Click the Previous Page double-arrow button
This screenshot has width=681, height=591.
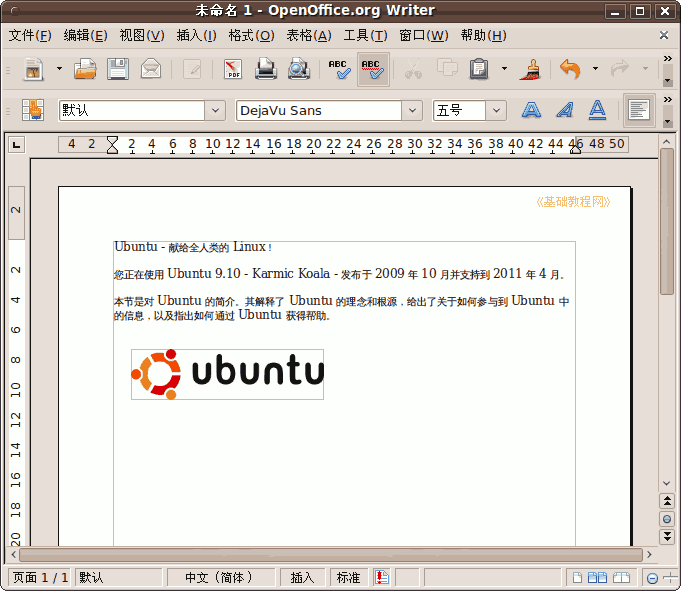pos(667,501)
